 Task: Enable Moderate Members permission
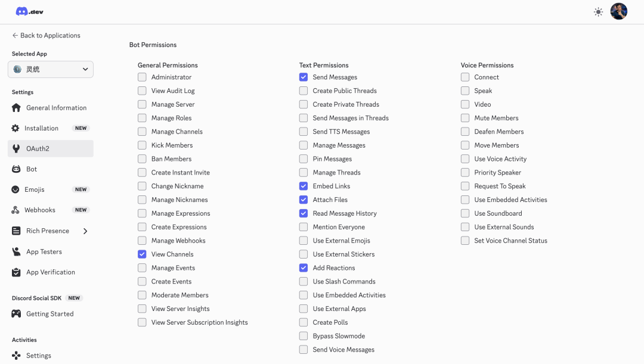tap(142, 295)
